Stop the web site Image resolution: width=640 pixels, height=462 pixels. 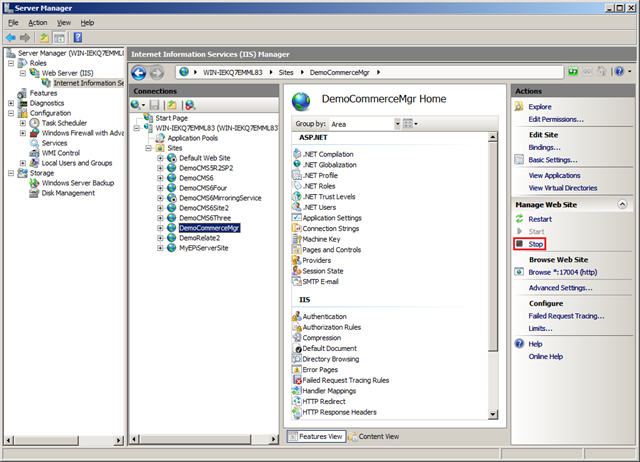point(535,243)
